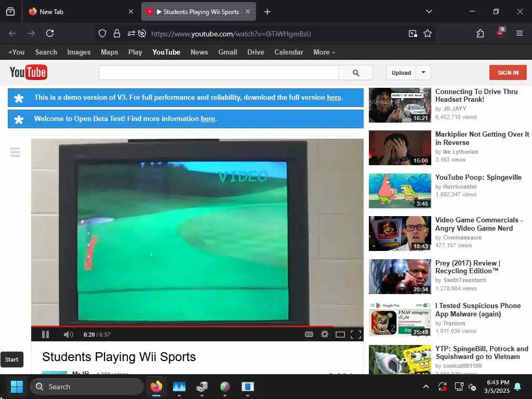532x399 pixels.
Task: Open Prey (2017) Review Recycling Edition video
Action: (x=468, y=267)
